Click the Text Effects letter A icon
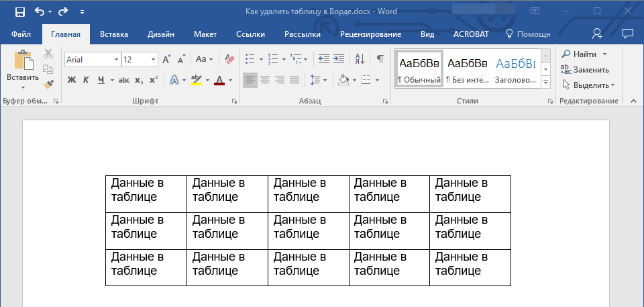Screen dimensions: 644x307 (174, 80)
